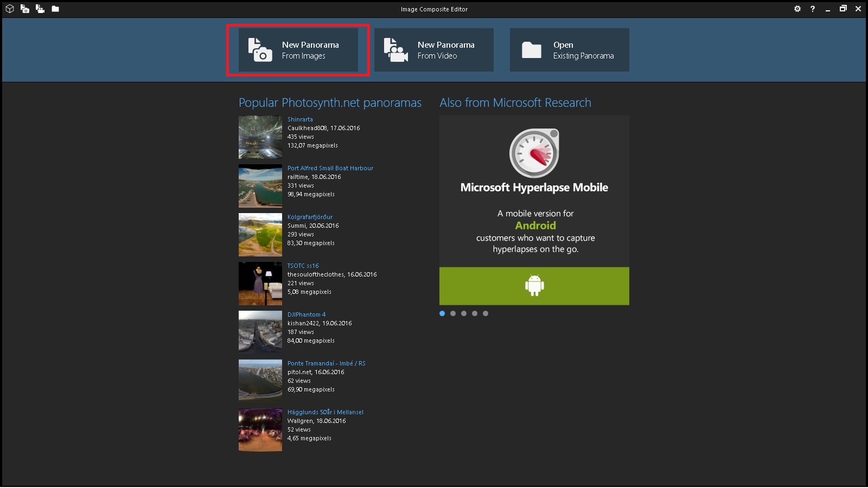Open help with the question mark icon
868x488 pixels.
[813, 9]
